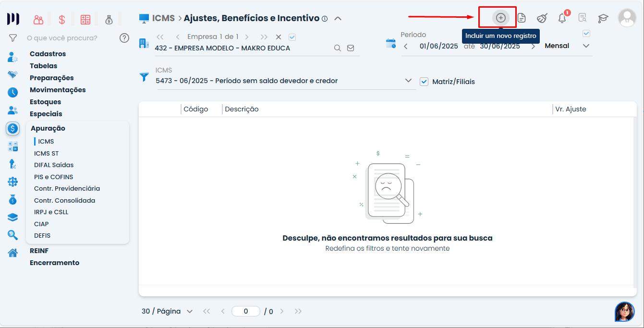Image resolution: width=644 pixels, height=328 pixels.
Task: Open 'CIAP' from the Apuração submenu
Action: [41, 224]
